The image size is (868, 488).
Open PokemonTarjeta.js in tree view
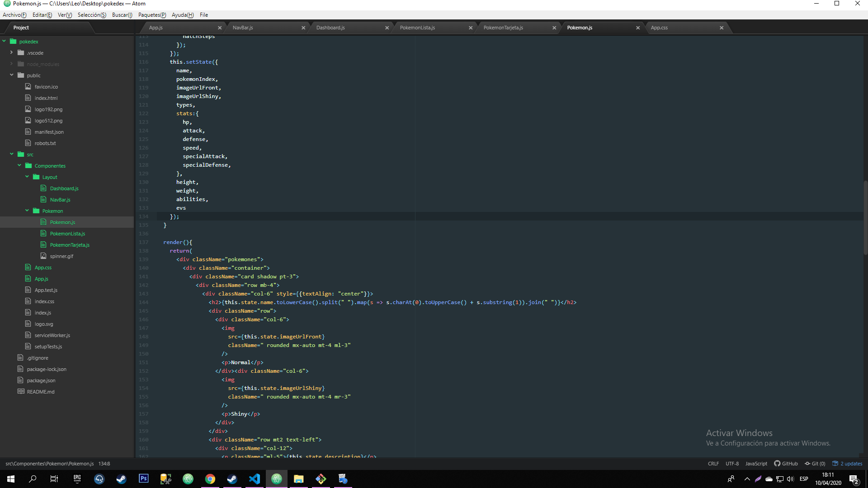click(x=70, y=245)
